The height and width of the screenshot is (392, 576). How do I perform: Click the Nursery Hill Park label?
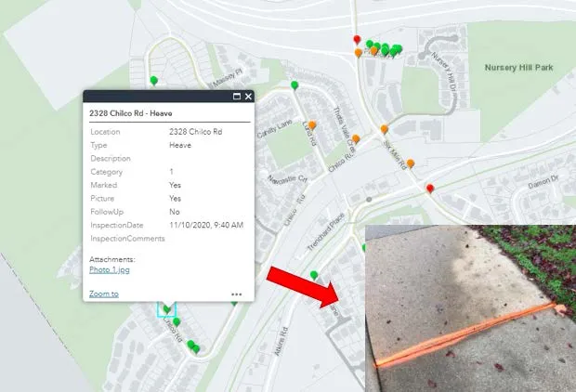[518, 68]
